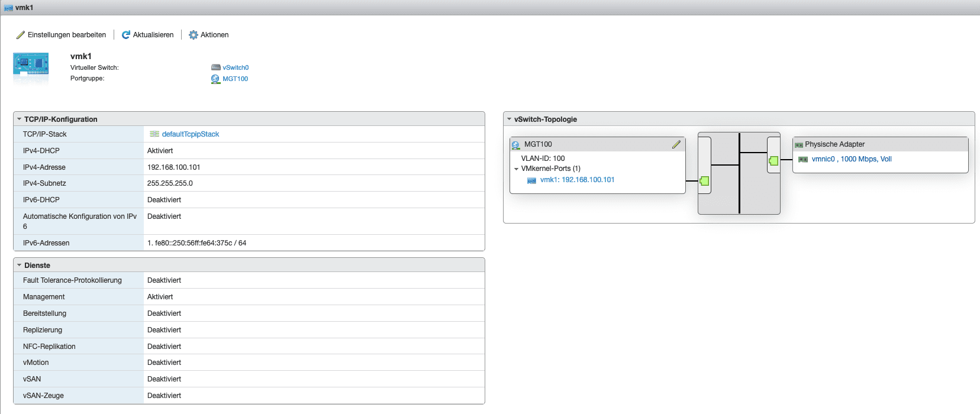Collapse the VMkernel-Ports tree node
Image resolution: width=980 pixels, height=414 pixels.
pyautogui.click(x=517, y=169)
